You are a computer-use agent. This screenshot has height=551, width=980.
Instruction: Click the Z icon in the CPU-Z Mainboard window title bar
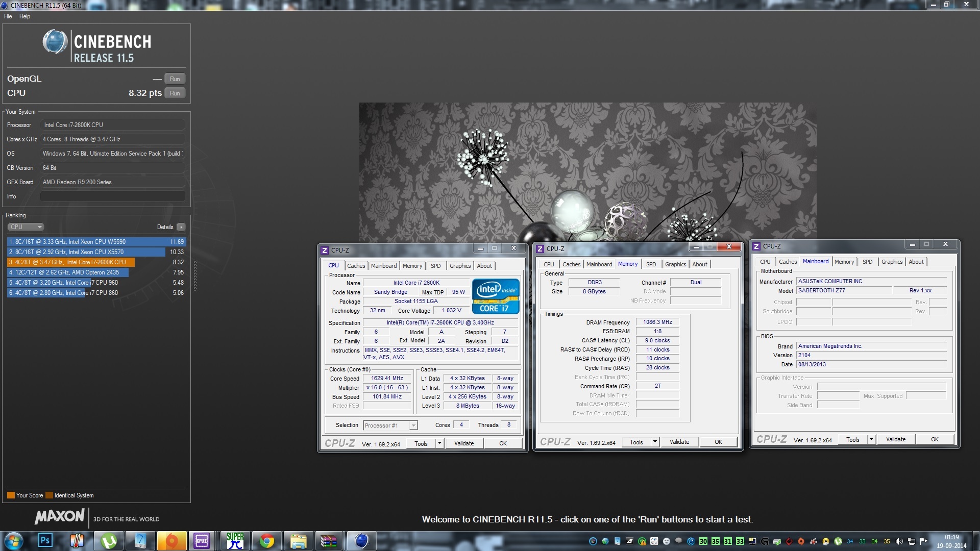click(756, 246)
